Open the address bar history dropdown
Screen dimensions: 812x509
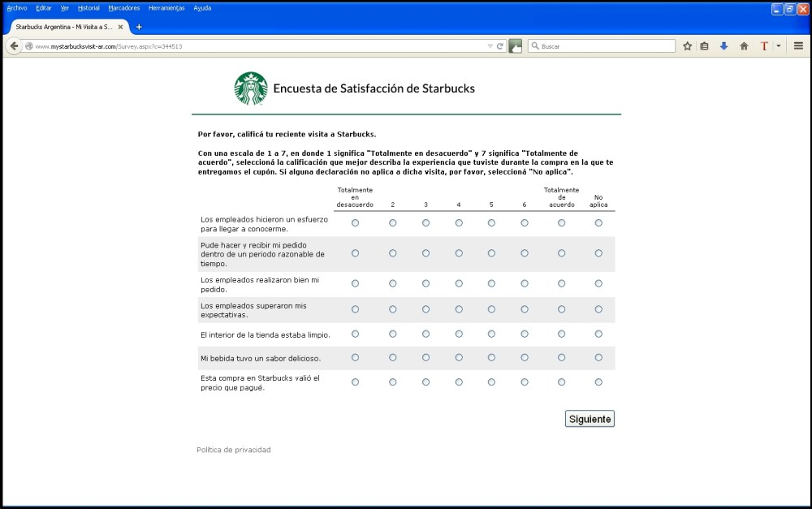tap(490, 45)
